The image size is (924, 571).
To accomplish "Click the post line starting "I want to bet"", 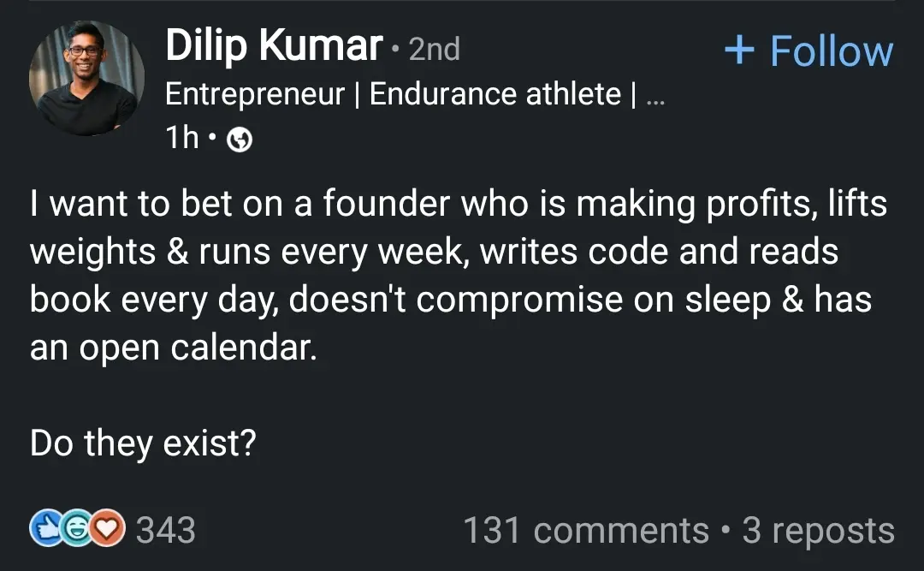I will (x=458, y=205).
